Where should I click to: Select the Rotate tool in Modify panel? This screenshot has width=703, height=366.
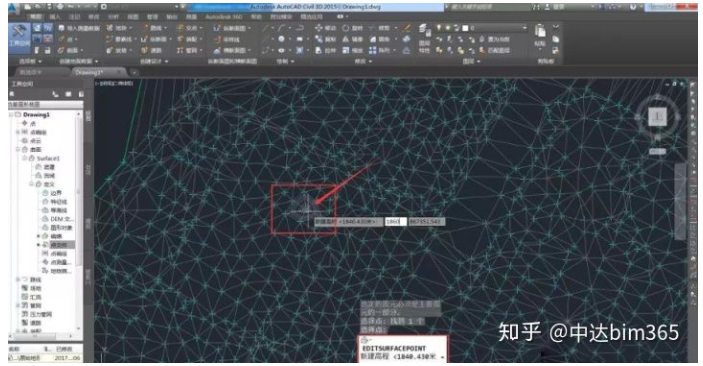pos(352,28)
